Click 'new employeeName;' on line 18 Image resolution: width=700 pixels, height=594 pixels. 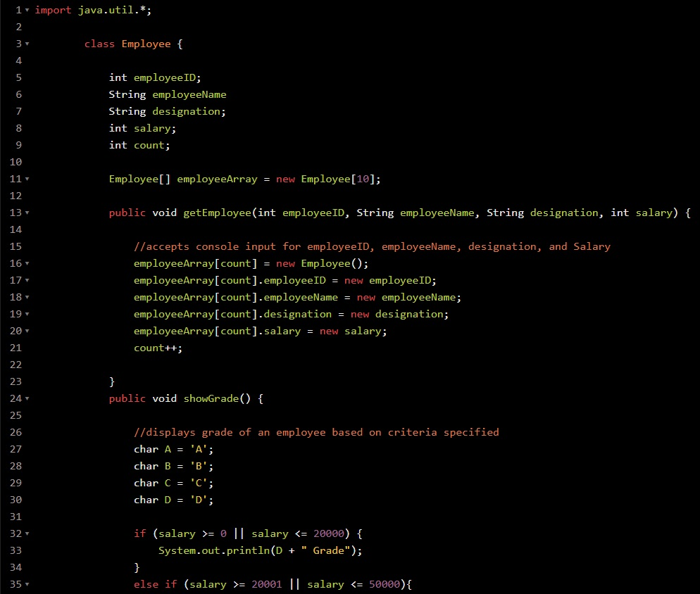(409, 298)
